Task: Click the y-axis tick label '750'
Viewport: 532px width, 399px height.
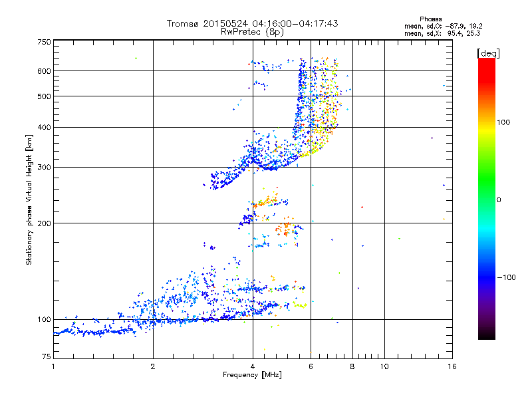Action: 44,42
